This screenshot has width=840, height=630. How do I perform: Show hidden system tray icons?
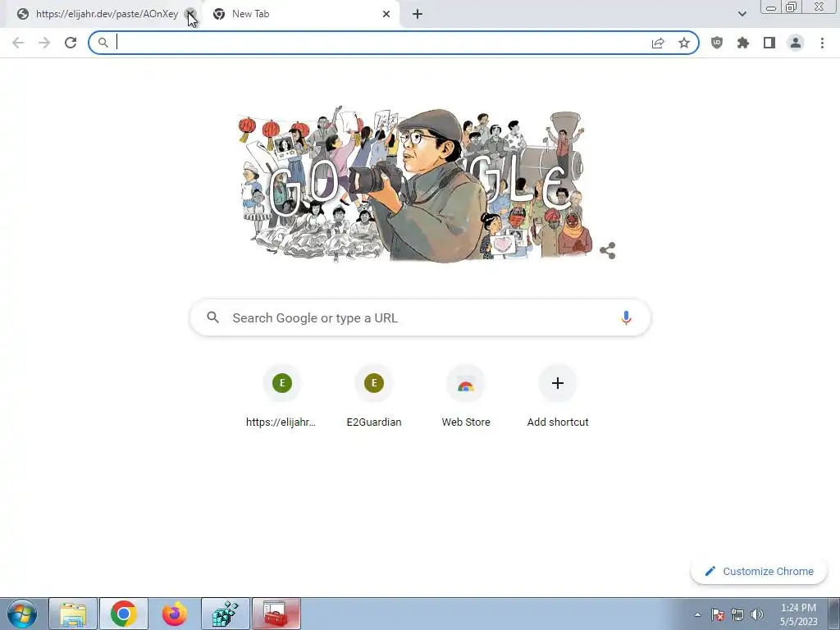697,614
